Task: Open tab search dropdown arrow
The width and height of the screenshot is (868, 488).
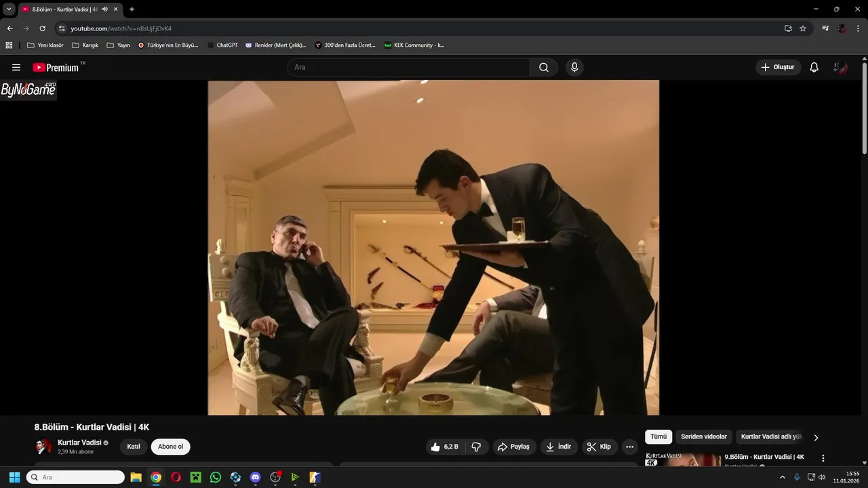Action: click(x=9, y=9)
